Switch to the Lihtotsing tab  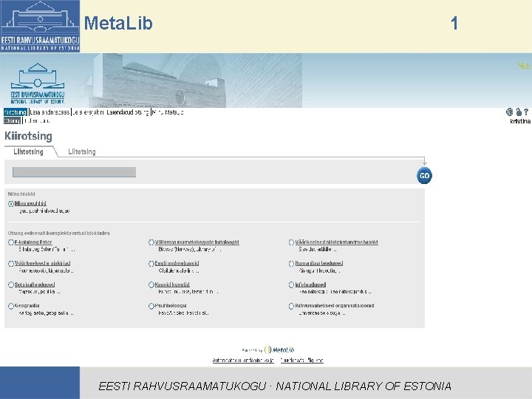click(x=29, y=151)
